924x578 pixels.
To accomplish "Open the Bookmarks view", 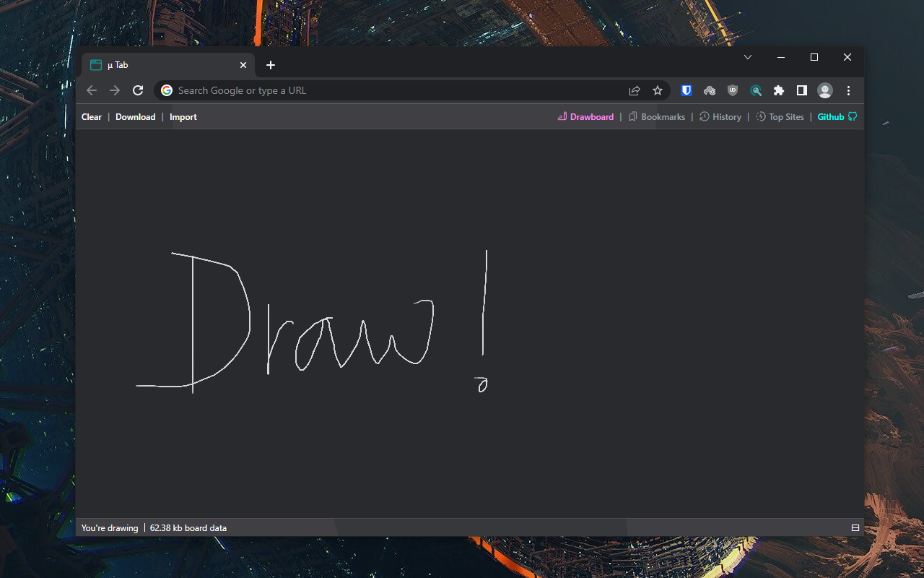I will tap(657, 117).
